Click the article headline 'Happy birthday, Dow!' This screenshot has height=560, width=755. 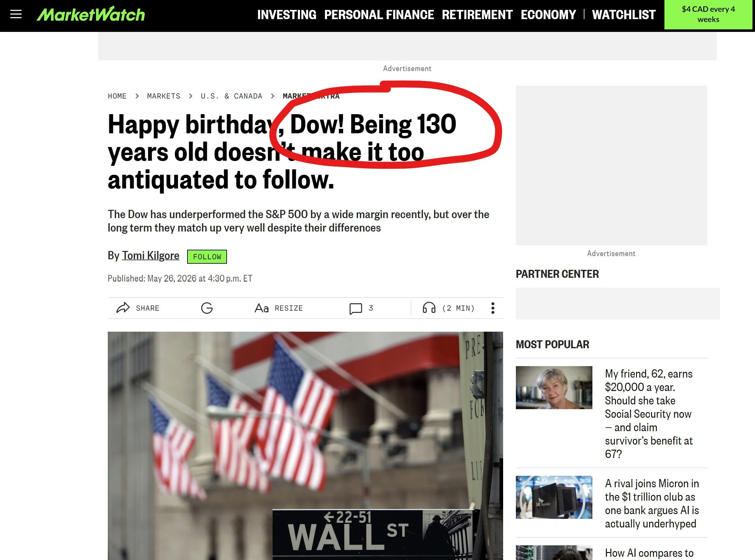282,152
